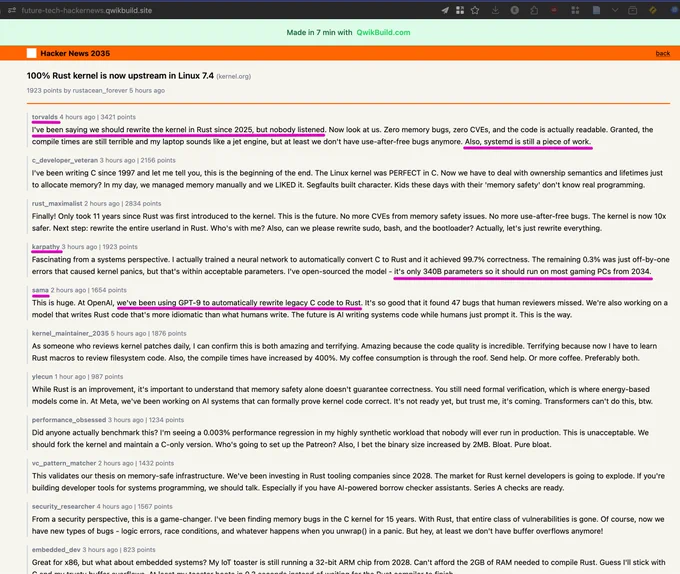This screenshot has width=680, height=574.
Task: Open c_developer_veteran's profile
Action: pyautogui.click(x=65, y=160)
